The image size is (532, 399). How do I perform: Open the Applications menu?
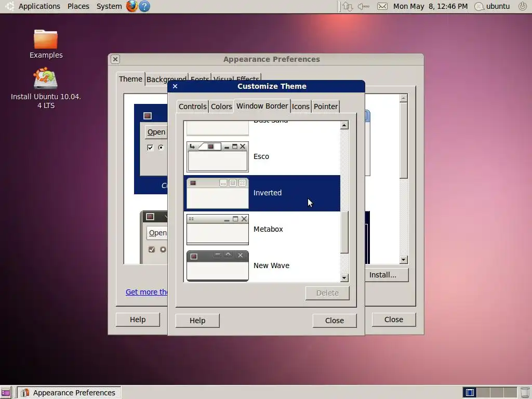tap(39, 6)
